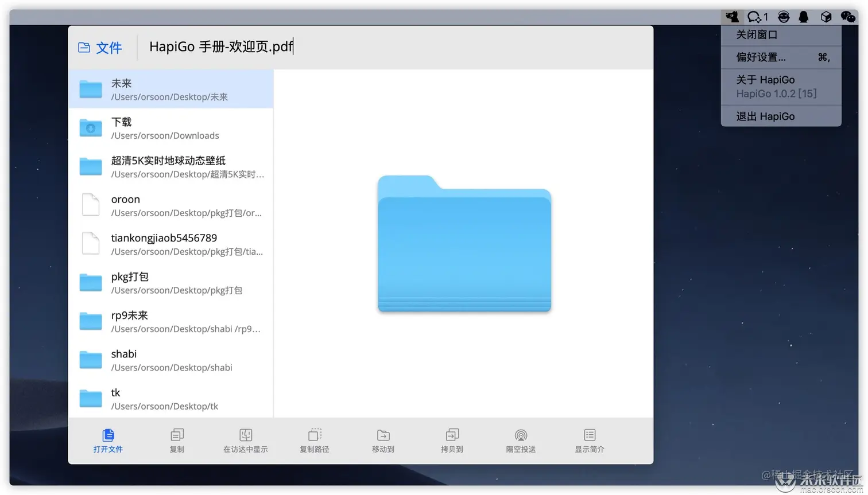Click path /Users/orsoon/Desktop/pkg打包
The width and height of the screenshot is (868, 495).
click(x=176, y=290)
